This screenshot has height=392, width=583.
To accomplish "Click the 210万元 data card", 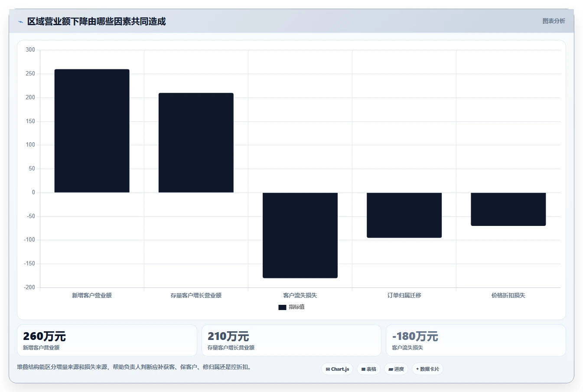I will 291,340.
